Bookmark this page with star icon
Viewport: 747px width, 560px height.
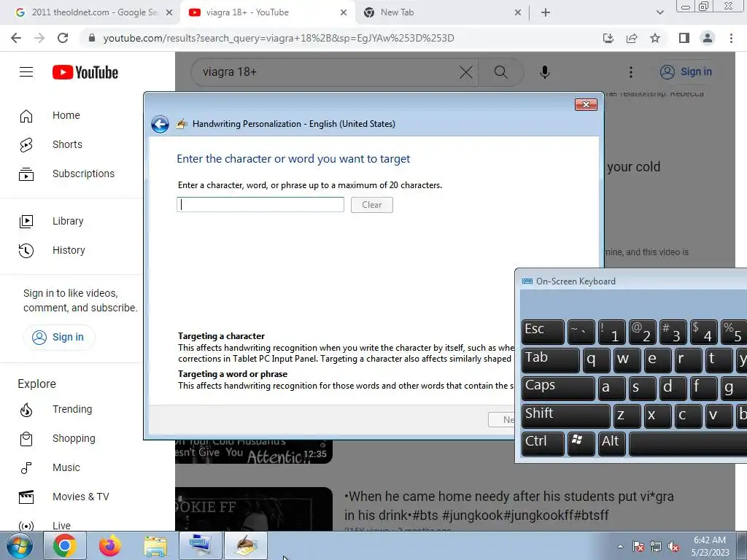coord(655,38)
